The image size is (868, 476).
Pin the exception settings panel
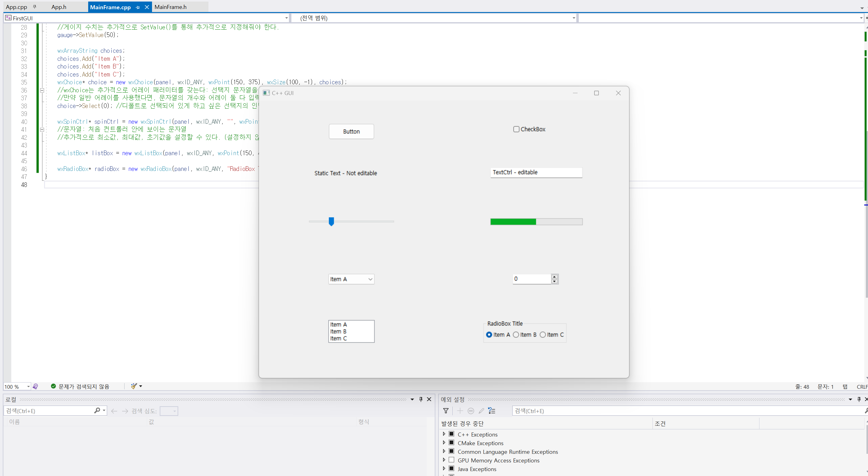pyautogui.click(x=859, y=399)
